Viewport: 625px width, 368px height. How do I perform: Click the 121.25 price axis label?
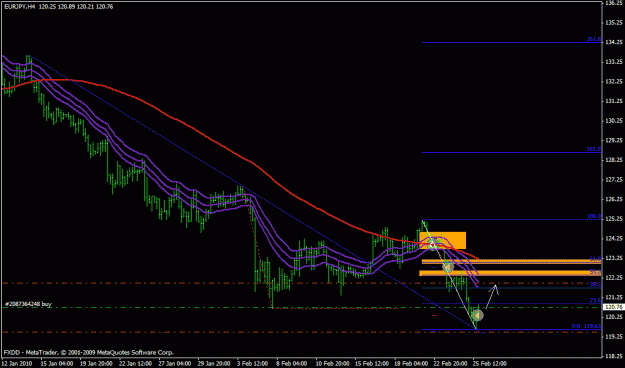614,298
